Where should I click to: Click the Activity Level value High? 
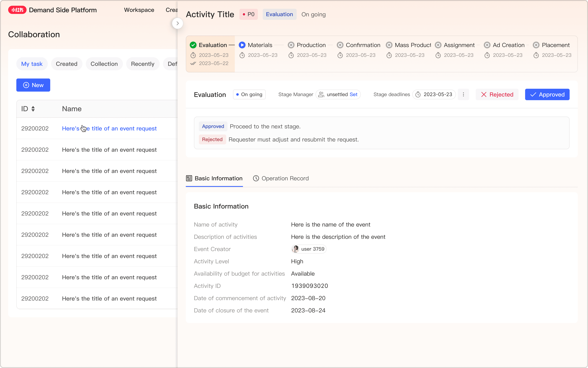click(x=297, y=261)
